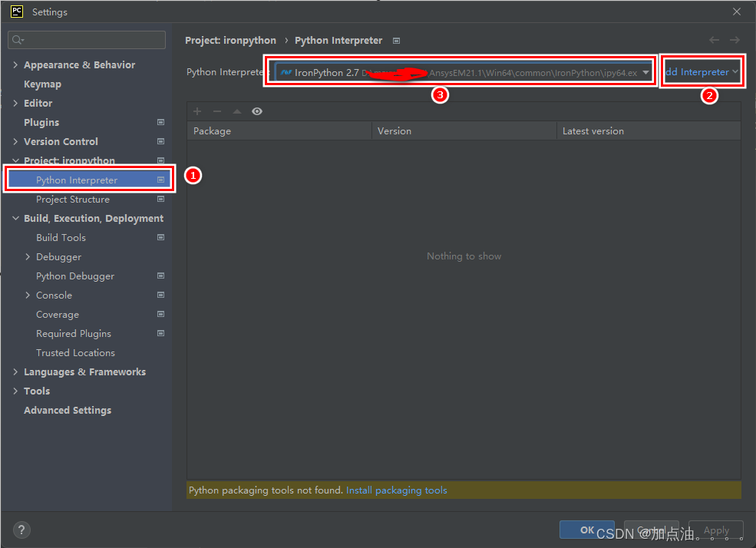Click the Project: ironpython breadcrumb

230,41
